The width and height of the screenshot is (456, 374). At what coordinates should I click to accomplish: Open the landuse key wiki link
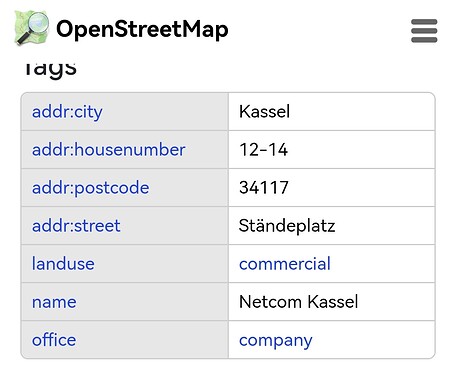click(63, 264)
